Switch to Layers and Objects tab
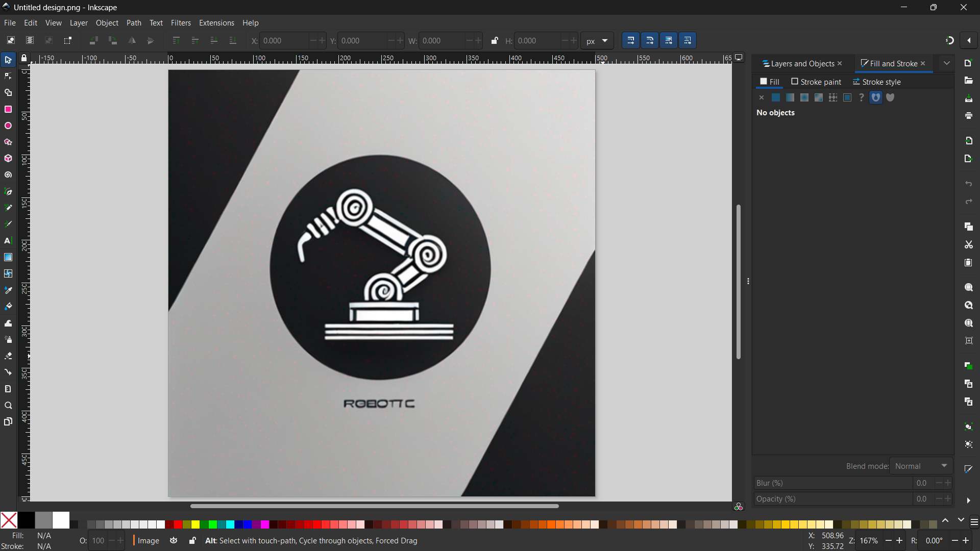The height and width of the screenshot is (551, 980). tap(798, 64)
